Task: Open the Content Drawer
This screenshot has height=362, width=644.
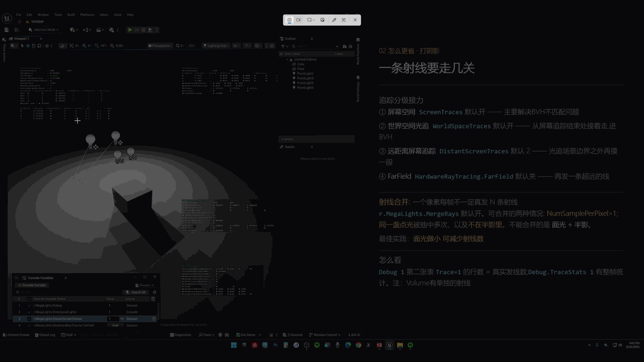Action: [16, 335]
